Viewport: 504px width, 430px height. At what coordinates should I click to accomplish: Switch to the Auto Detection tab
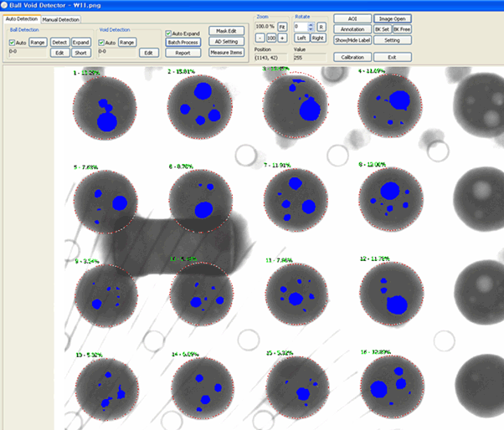pyautogui.click(x=22, y=19)
